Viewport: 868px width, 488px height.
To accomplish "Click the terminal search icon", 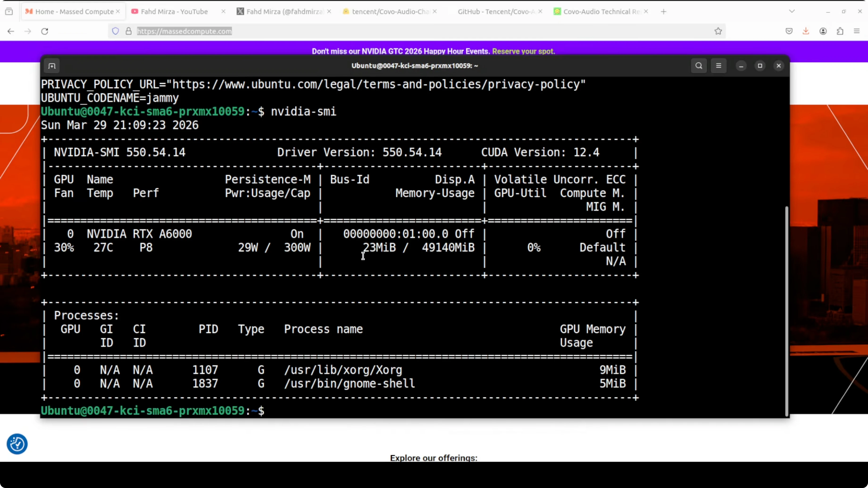I will tap(698, 66).
